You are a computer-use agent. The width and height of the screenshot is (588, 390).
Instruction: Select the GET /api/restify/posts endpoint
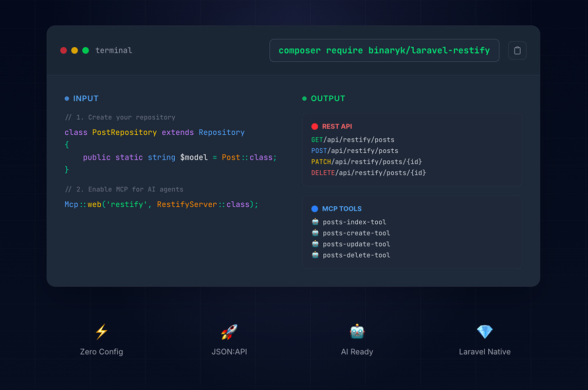(353, 139)
